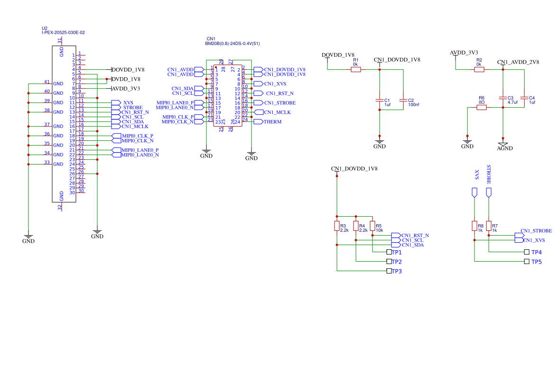Click the R5 10k pull-up resistor
The image size is (557, 392).
point(372,226)
